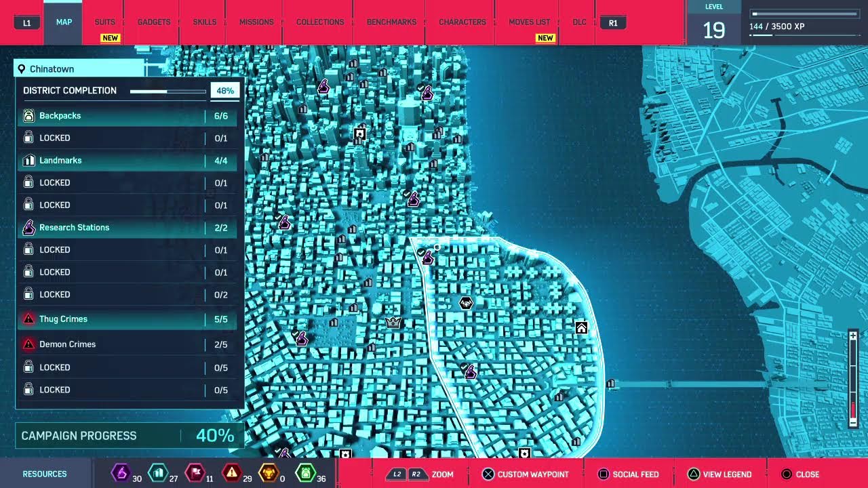Screen dimensions: 868x488
Task: Select the research station marker without a checkmark
Action: tap(323, 87)
